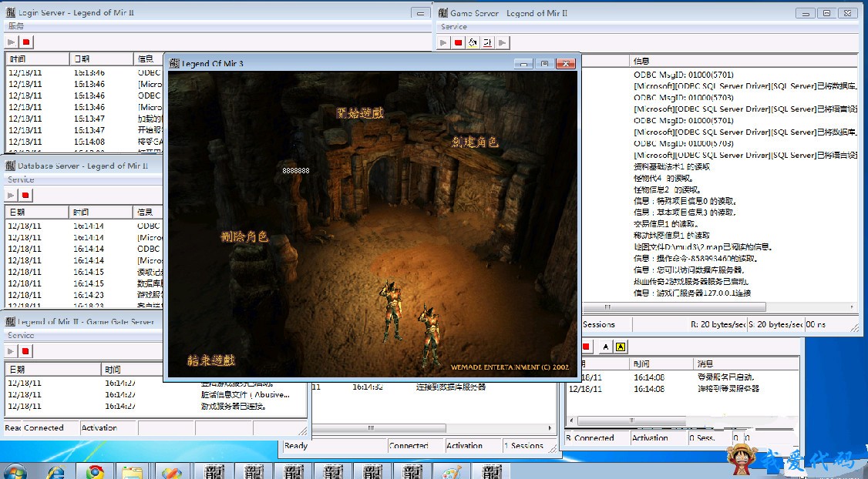Click the 0 Sess. status bar cell
The height and width of the screenshot is (479, 868).
(x=708, y=437)
